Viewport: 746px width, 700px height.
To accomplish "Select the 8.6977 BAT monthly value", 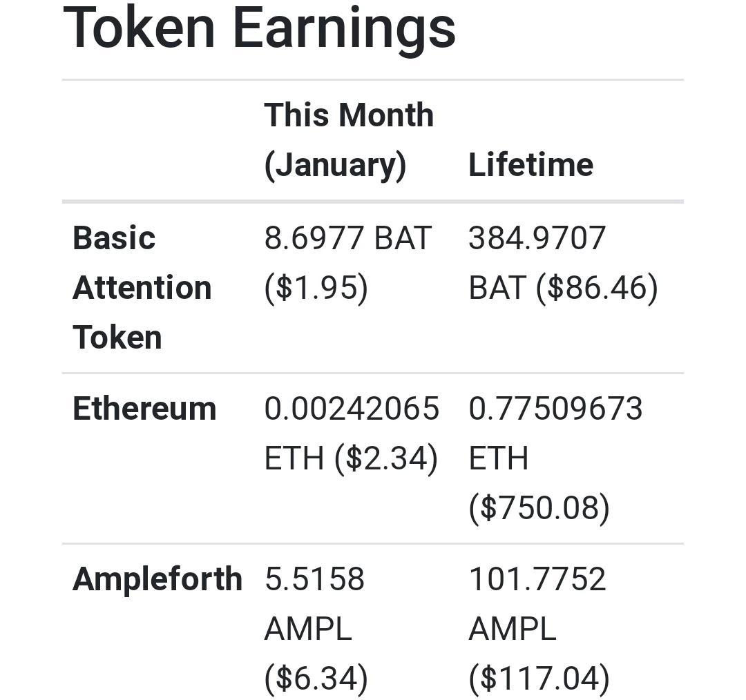I will point(347,237).
